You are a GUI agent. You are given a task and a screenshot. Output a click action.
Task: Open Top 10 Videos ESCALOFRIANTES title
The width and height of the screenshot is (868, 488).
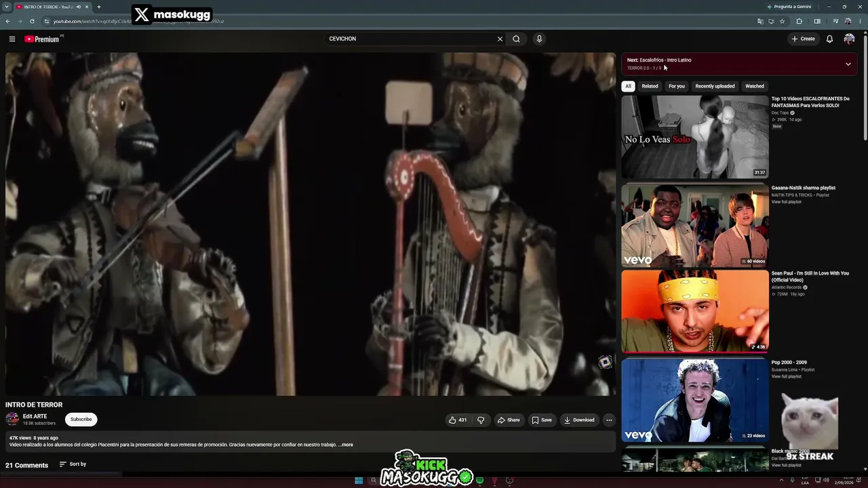[810, 102]
